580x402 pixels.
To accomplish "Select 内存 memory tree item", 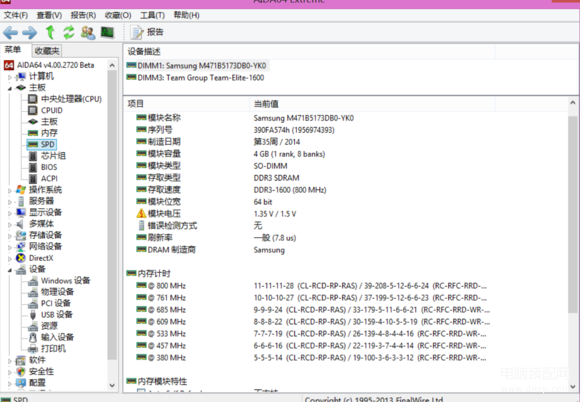I will (x=49, y=133).
